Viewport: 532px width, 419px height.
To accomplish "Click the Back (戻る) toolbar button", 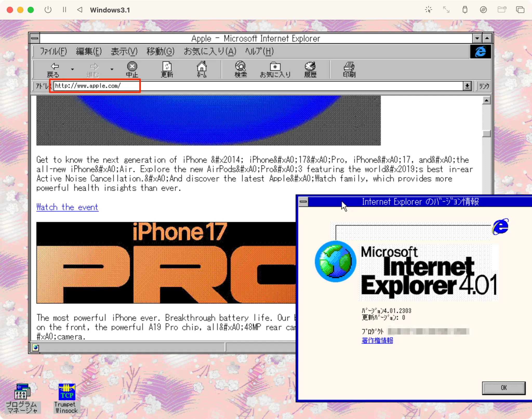I will [54, 70].
